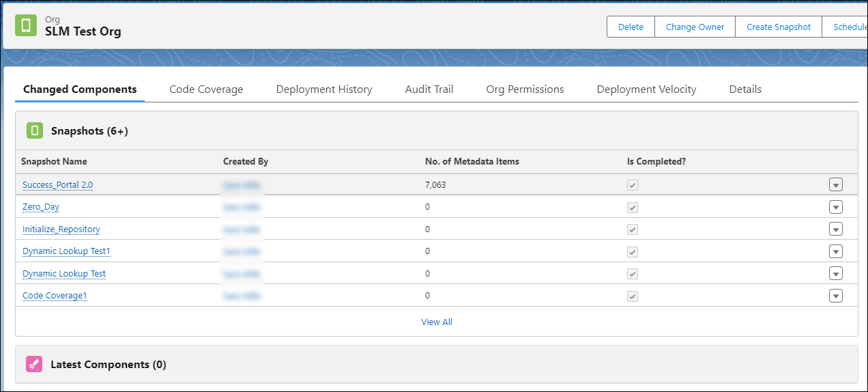Click the pink Latest Components icon
Image resolution: width=868 pixels, height=392 pixels.
(34, 365)
